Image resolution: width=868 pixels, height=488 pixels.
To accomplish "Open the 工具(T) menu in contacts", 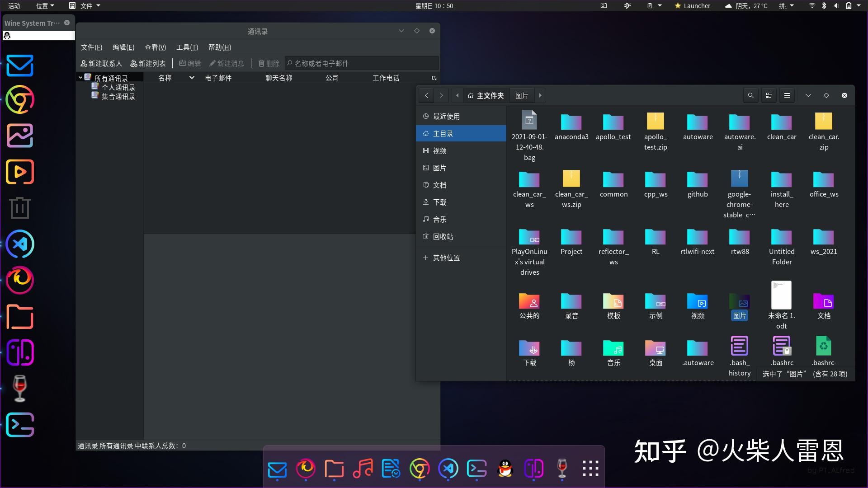I will point(187,47).
